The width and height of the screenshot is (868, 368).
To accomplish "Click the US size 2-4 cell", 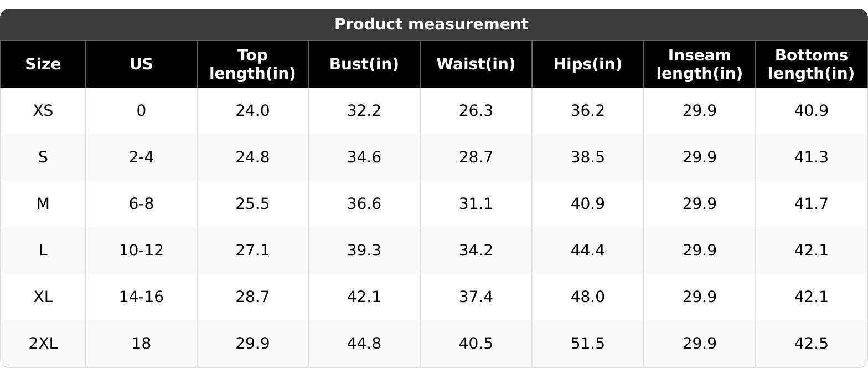I will pyautogui.click(x=141, y=157).
